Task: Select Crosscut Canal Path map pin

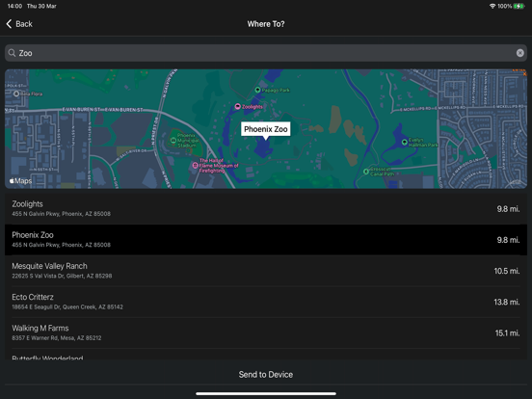Action: click(366, 172)
